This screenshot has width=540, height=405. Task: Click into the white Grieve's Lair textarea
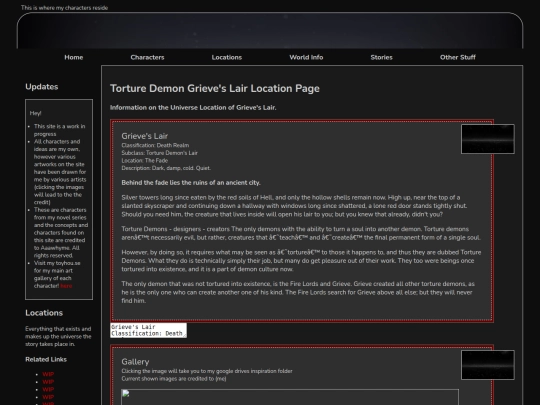click(148, 330)
